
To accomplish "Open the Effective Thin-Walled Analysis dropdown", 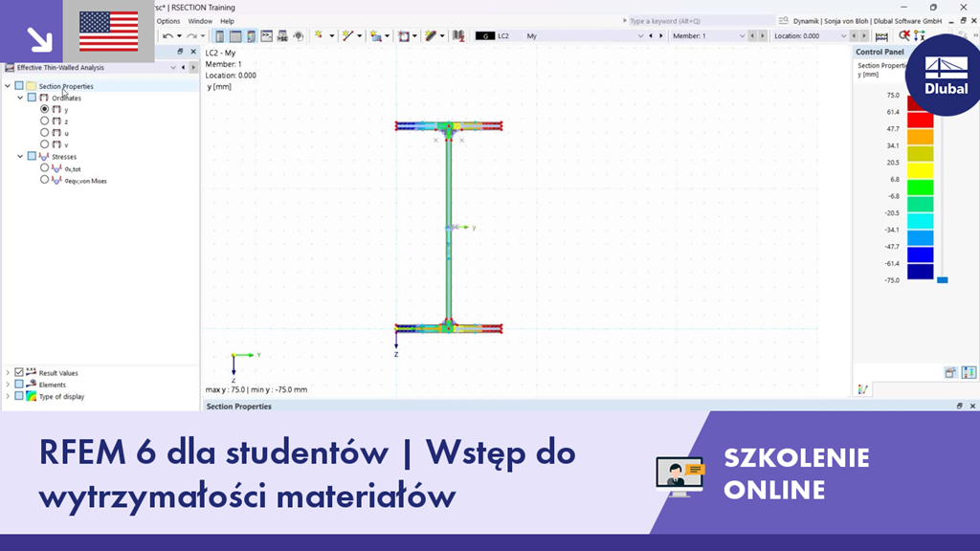I will tap(173, 68).
